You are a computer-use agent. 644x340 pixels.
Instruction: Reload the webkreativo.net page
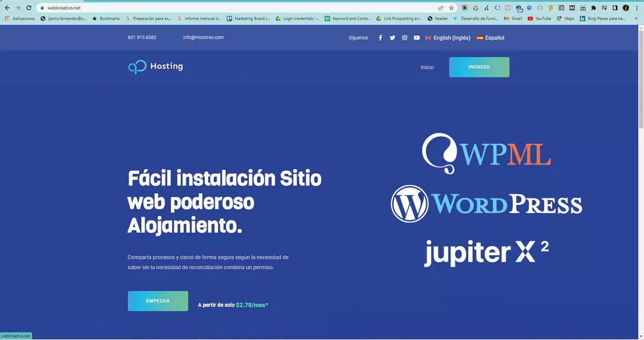30,8
